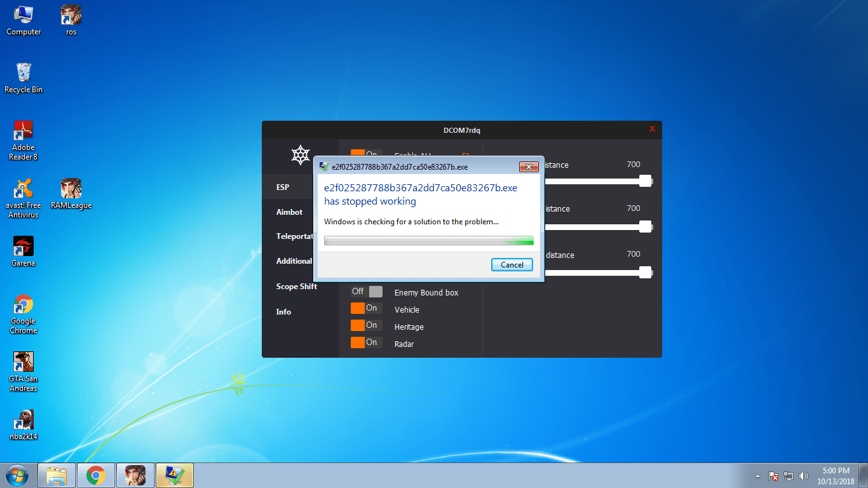The image size is (868, 488).
Task: Close the DCOM7rdq window with red X
Action: 652,129
